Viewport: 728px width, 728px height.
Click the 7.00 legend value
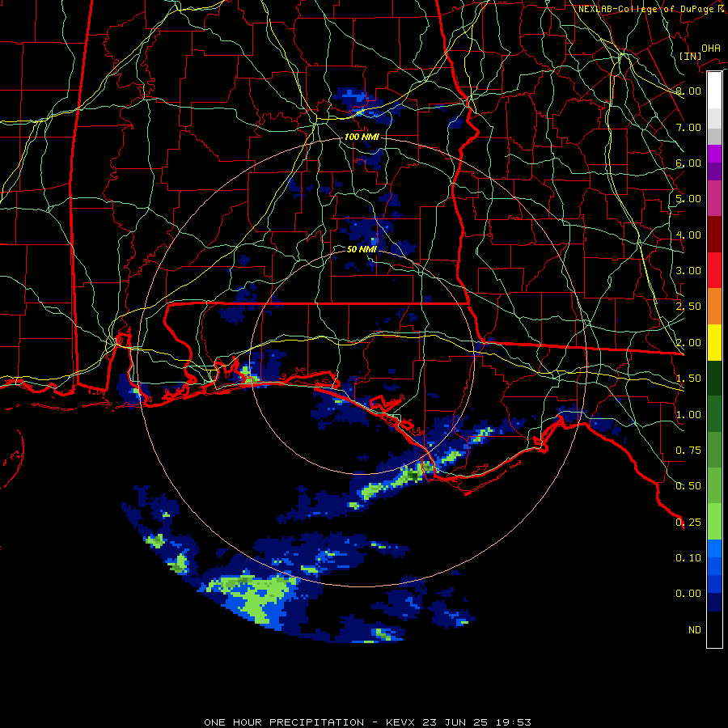pyautogui.click(x=688, y=127)
